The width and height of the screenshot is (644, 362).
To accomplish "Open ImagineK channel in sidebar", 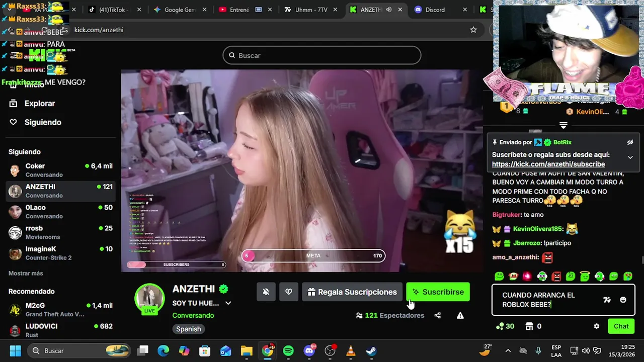I will pyautogui.click(x=60, y=253).
